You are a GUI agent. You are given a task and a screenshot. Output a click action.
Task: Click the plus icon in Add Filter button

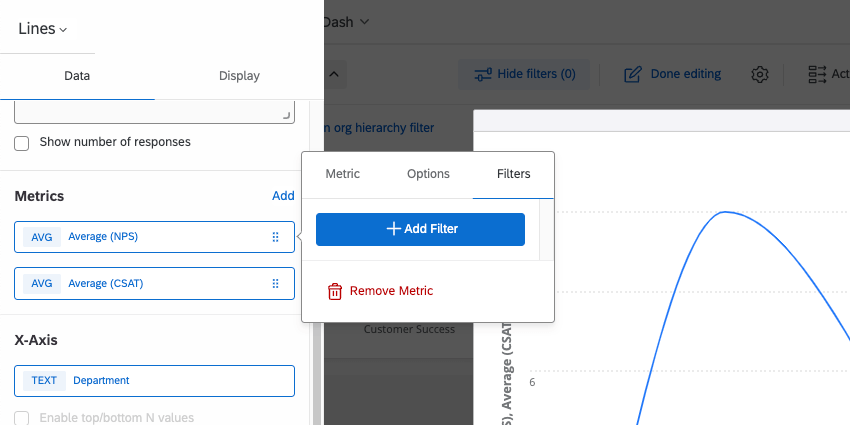393,229
